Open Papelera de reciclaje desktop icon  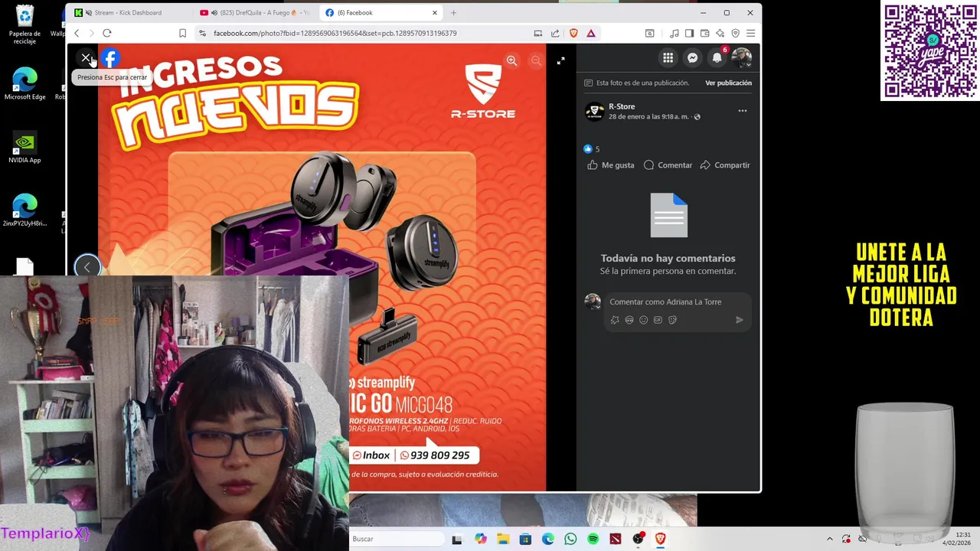24,25
